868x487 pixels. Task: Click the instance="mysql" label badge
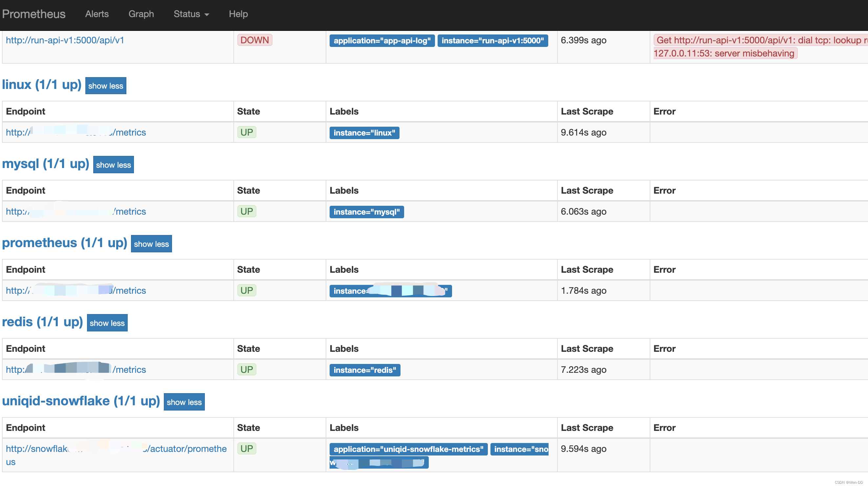[x=366, y=212]
